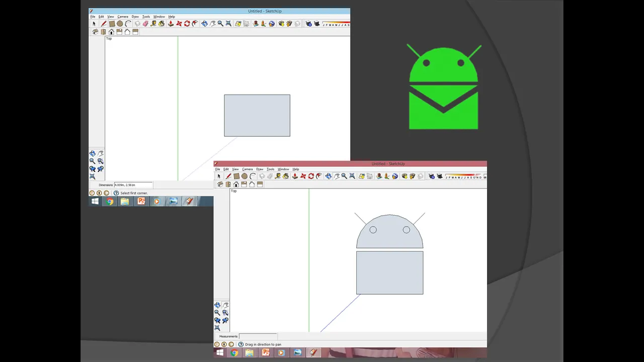Viewport: 644px width, 362px height.
Task: Click the empty Measurements input box
Action: [x=258, y=336]
